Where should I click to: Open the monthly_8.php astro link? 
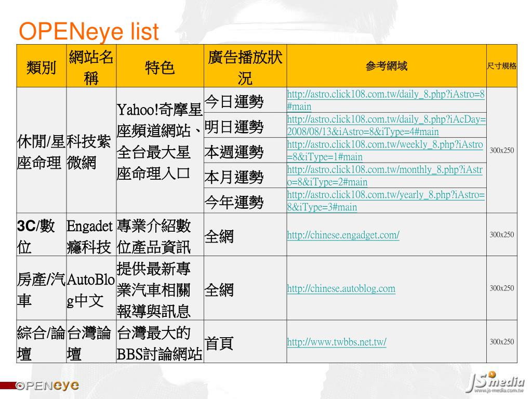385,176
